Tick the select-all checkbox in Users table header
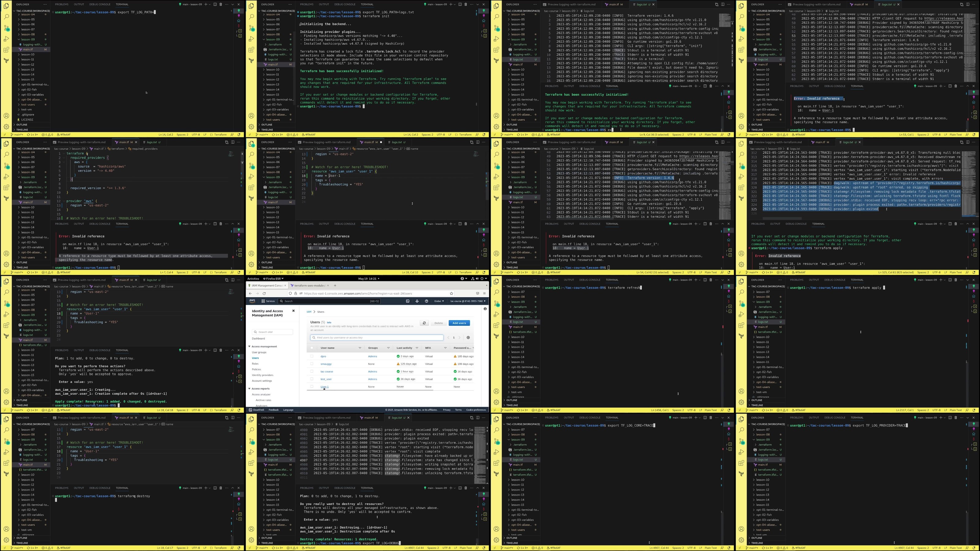 (312, 348)
